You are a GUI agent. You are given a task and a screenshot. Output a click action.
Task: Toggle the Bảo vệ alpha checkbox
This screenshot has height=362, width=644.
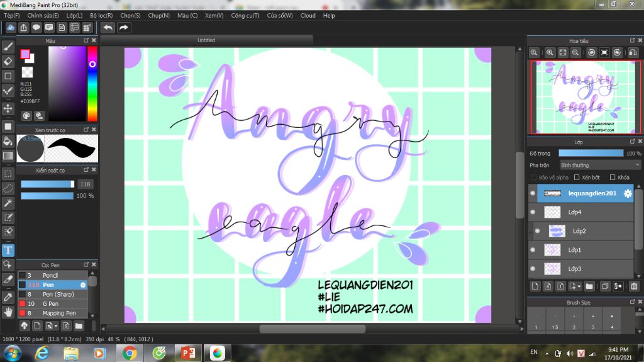534,178
